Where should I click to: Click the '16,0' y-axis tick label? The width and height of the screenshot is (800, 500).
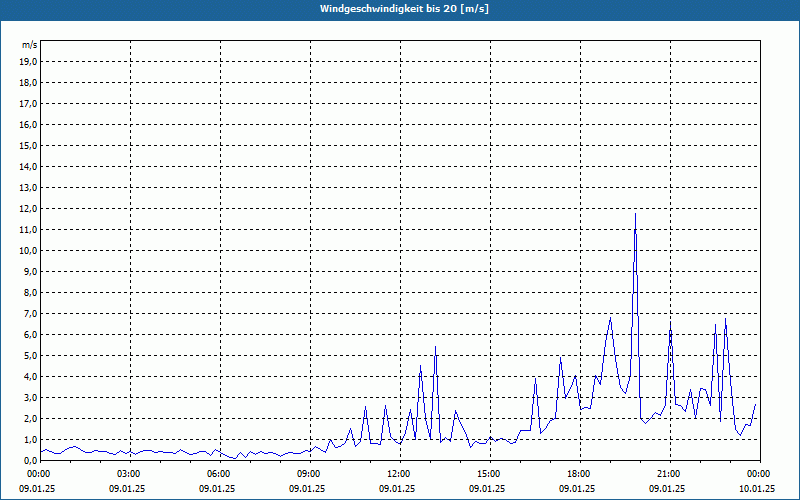click(28, 124)
